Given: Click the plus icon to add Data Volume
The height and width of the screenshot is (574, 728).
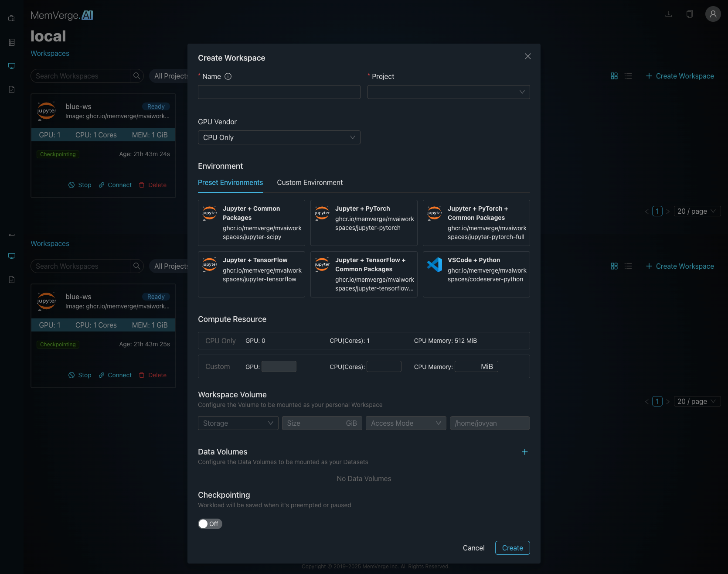Looking at the screenshot, I should point(524,452).
